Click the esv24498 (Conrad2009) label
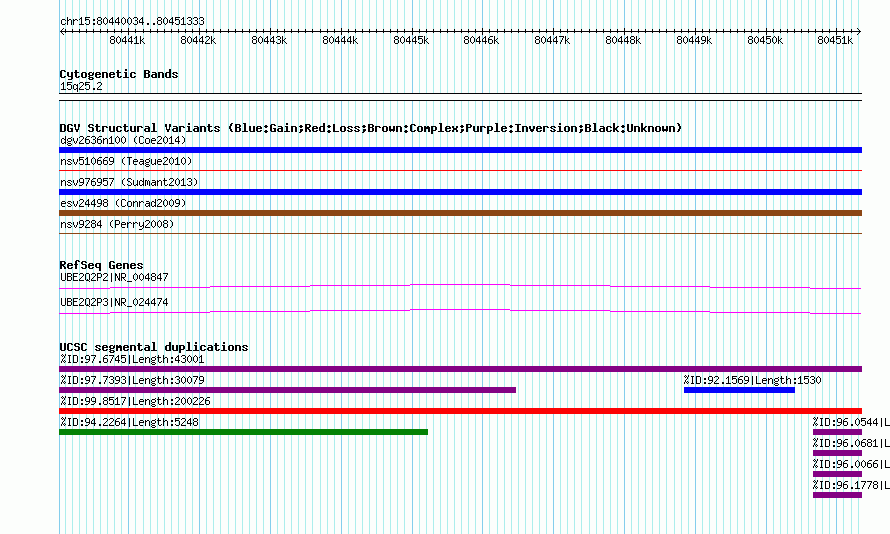This screenshot has width=890, height=534. click(123, 203)
